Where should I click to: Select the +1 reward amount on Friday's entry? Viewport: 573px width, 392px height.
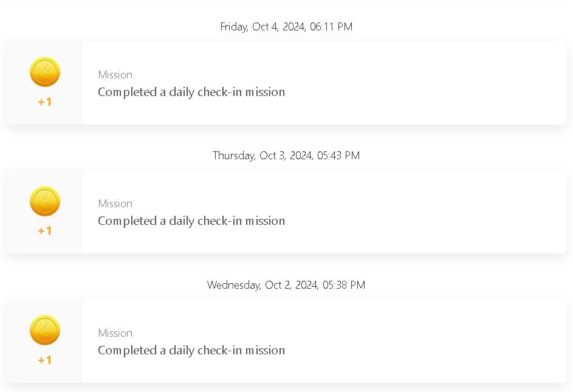point(44,101)
